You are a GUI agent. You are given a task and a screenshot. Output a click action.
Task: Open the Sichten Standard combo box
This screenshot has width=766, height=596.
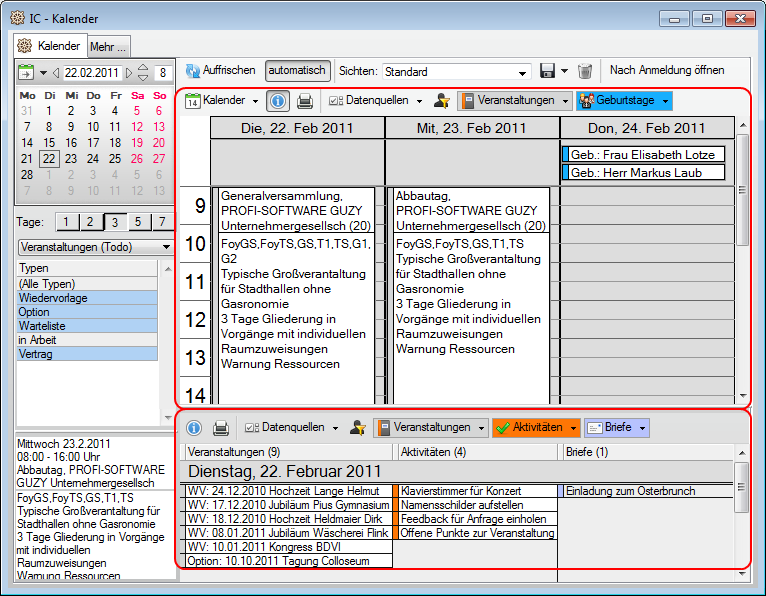coord(456,72)
